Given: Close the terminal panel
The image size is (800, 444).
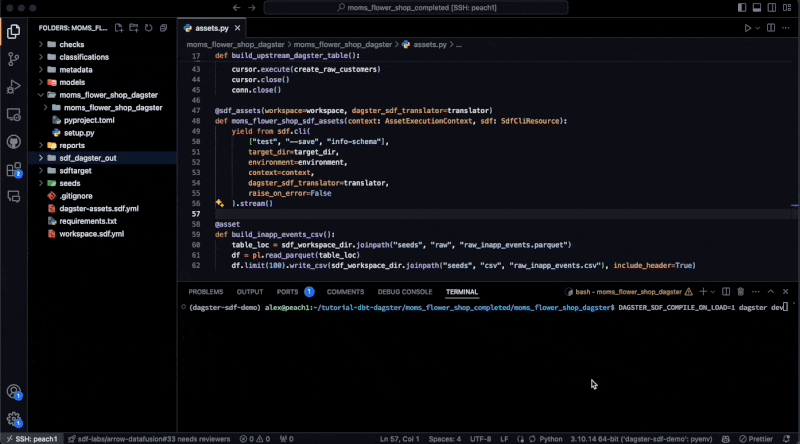Looking at the screenshot, I should [786, 292].
